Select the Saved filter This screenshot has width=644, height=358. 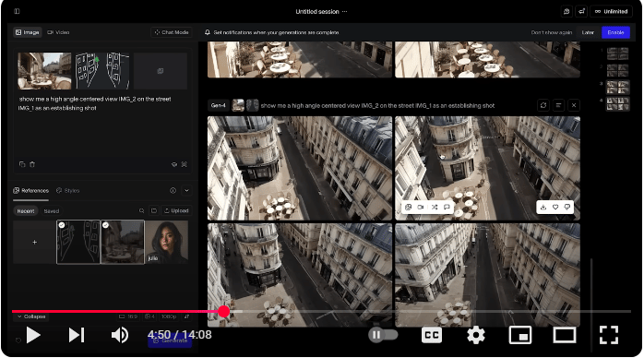52,211
